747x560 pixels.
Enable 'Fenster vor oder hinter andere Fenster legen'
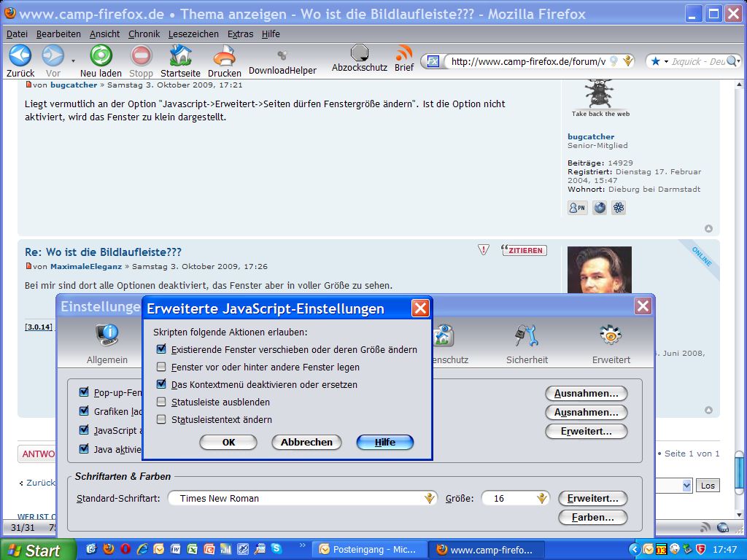click(161, 367)
